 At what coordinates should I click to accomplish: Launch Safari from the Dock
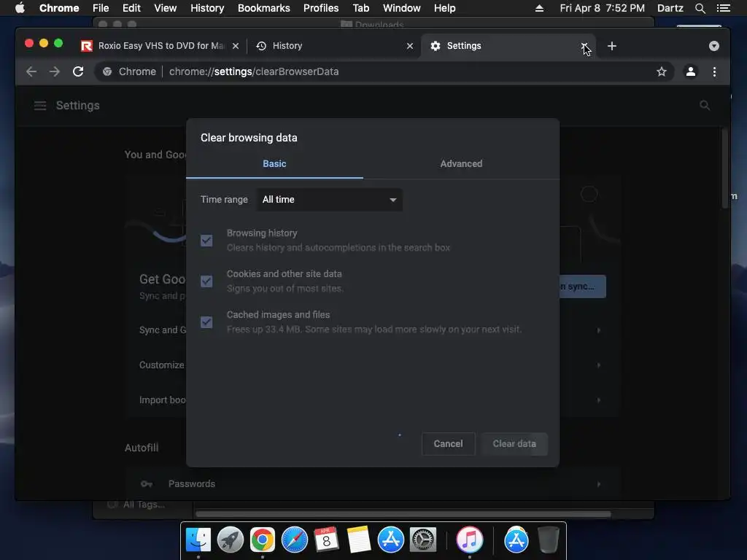[x=295, y=540]
